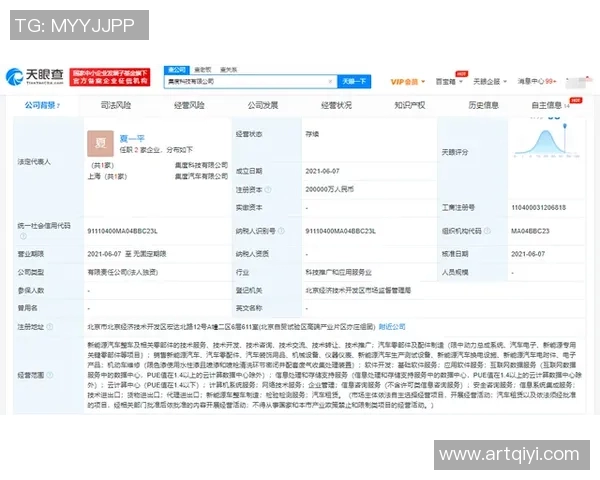
Task: Open the blurred user avatar at top right
Action: click(x=577, y=82)
